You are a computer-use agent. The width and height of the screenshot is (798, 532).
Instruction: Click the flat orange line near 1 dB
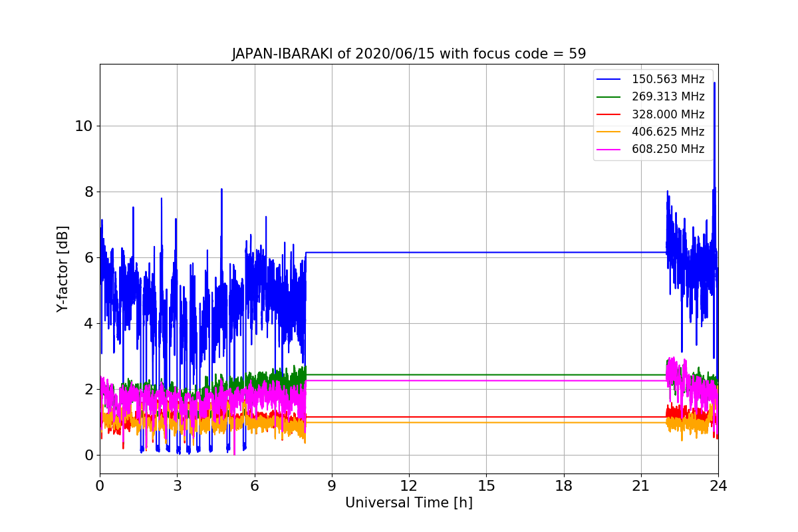click(486, 422)
